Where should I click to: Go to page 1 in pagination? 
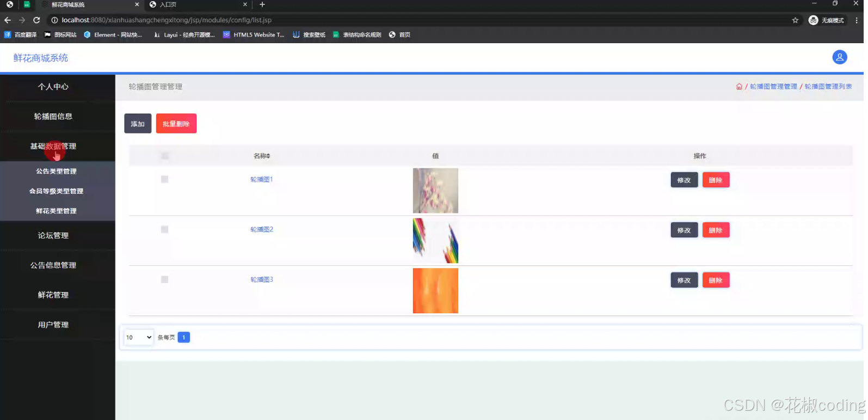coord(184,337)
